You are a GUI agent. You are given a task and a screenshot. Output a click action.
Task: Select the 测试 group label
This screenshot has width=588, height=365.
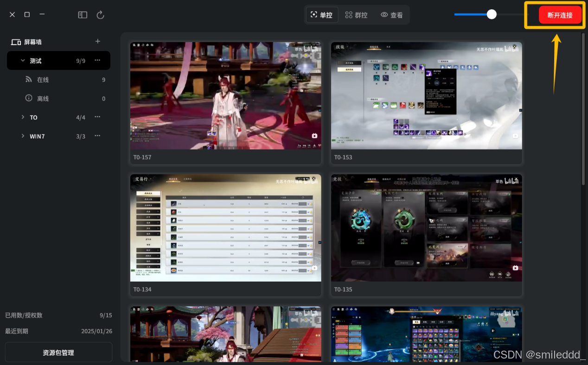[x=36, y=61]
